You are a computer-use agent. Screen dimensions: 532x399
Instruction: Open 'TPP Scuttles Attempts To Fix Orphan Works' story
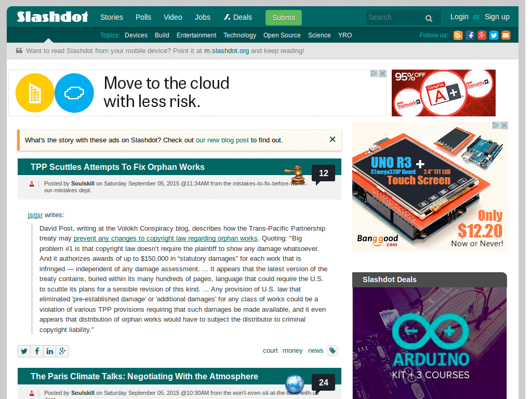tap(117, 167)
